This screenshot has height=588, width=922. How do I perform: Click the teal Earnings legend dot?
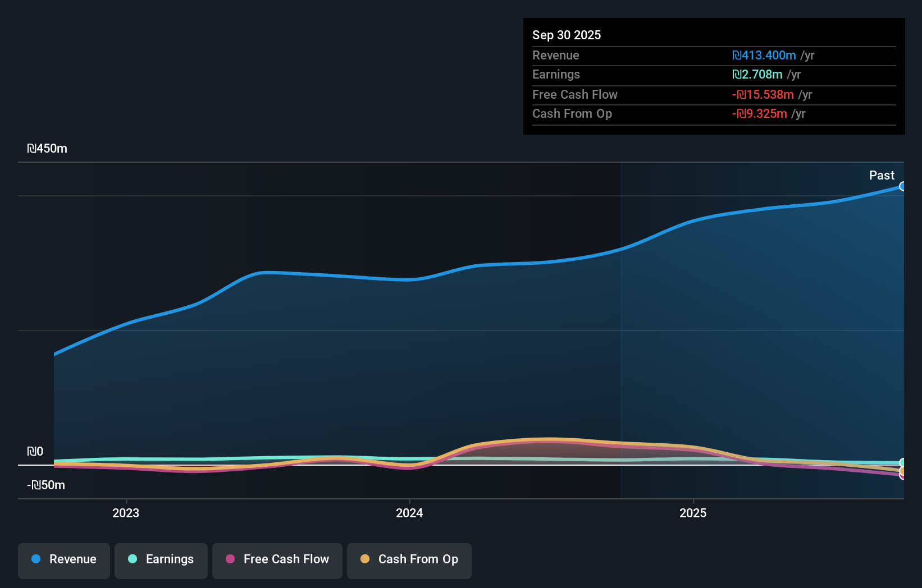[x=131, y=559]
